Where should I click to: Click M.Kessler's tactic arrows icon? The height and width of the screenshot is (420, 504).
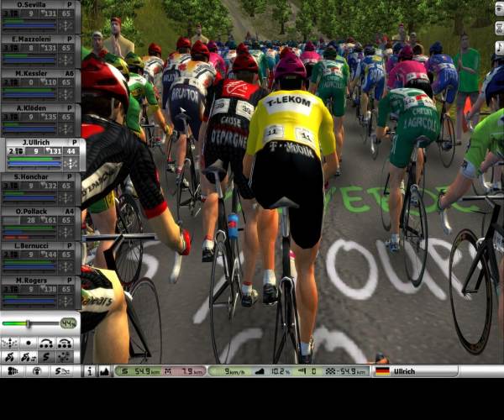point(66,94)
